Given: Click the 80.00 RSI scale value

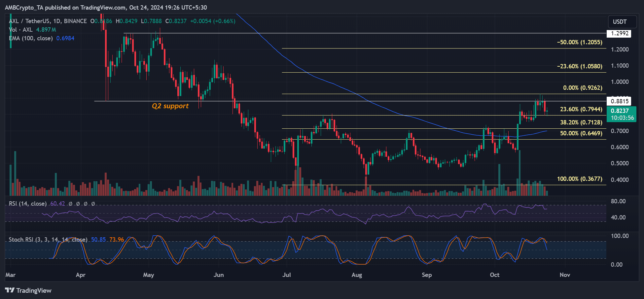Looking at the screenshot, I should pyautogui.click(x=618, y=201).
